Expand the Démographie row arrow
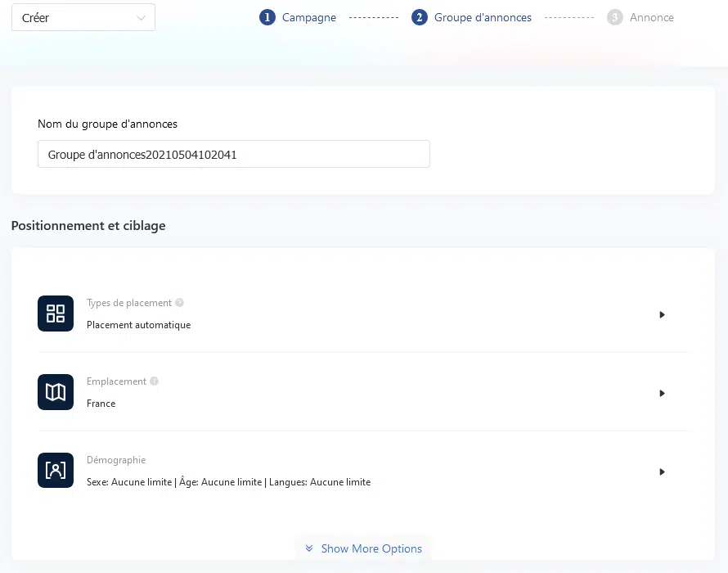The width and height of the screenshot is (728, 573). 662,471
